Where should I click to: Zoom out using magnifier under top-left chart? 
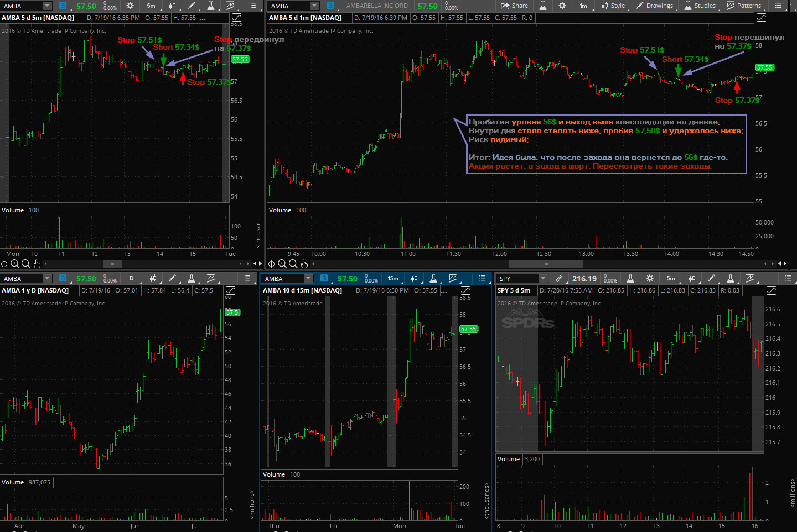(x=25, y=264)
